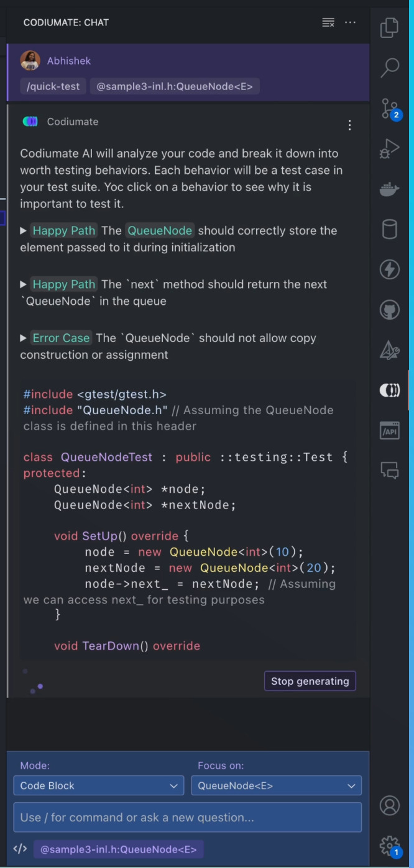Screen dimensions: 414x868
Task: Open the Mode dropdown showing Code Block
Action: (x=98, y=785)
